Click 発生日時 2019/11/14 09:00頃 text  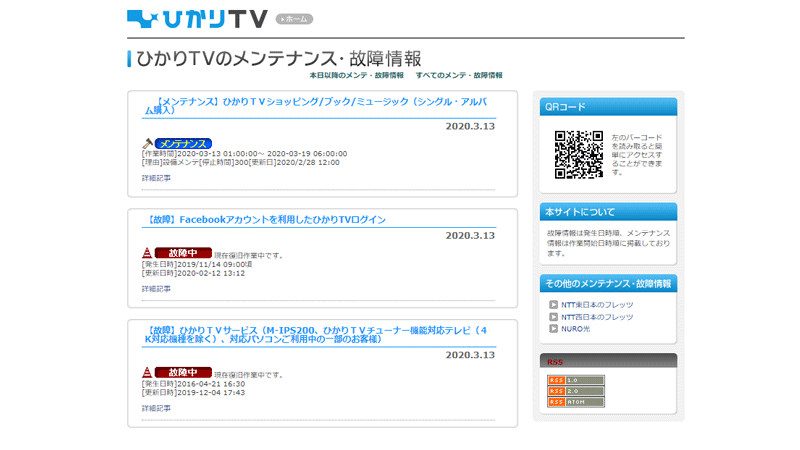pyautogui.click(x=197, y=264)
